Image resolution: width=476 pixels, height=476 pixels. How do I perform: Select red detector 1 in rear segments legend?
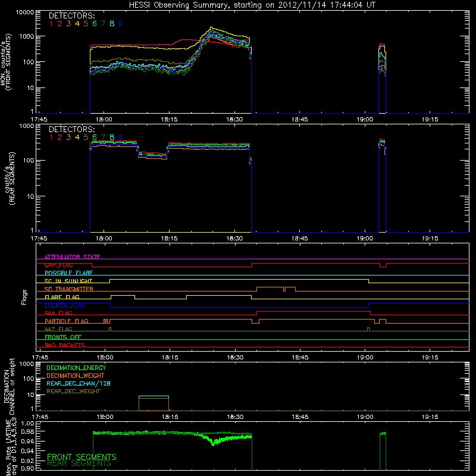click(x=51, y=137)
